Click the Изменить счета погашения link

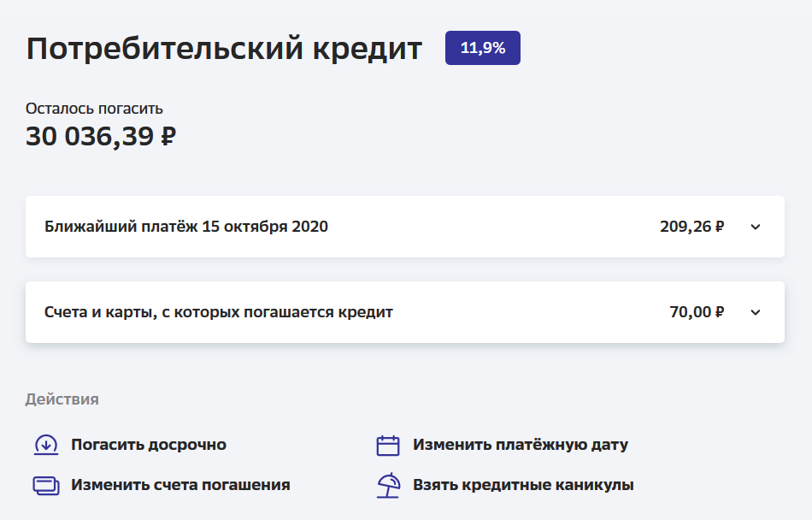180,485
